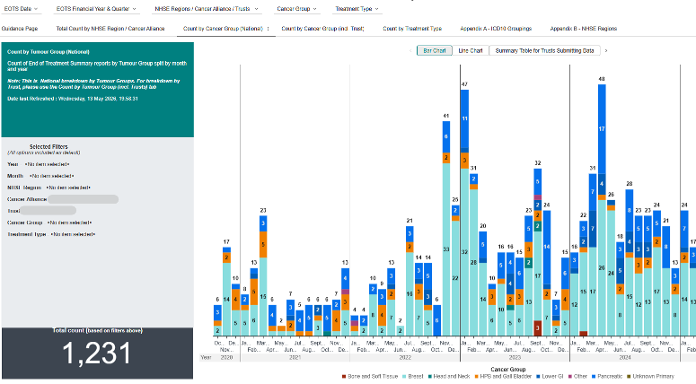Select Head and Neck in the legend

[x=448, y=376]
